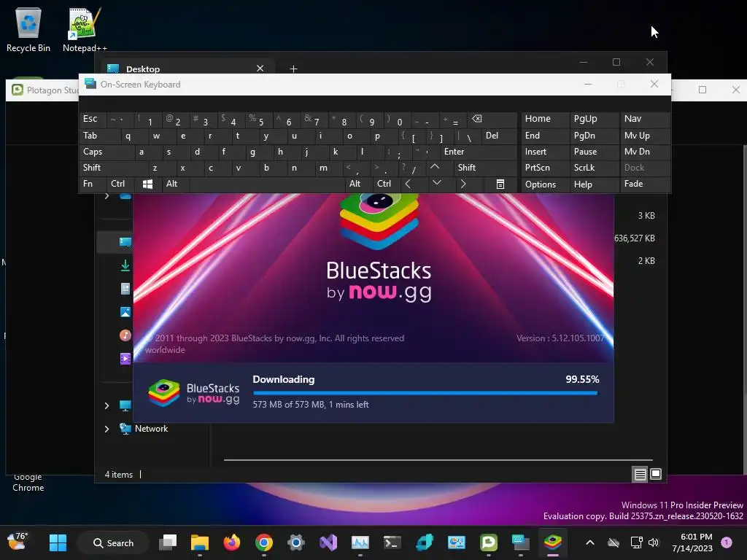The image size is (747, 560).
Task: Click the Del key on On-Screen Keyboard
Action: [499, 136]
